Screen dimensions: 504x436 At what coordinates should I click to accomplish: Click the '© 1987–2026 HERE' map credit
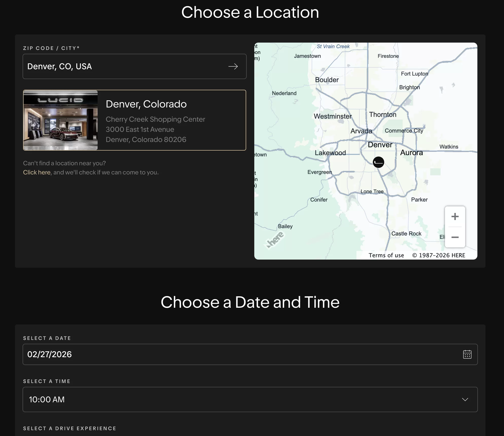point(439,255)
